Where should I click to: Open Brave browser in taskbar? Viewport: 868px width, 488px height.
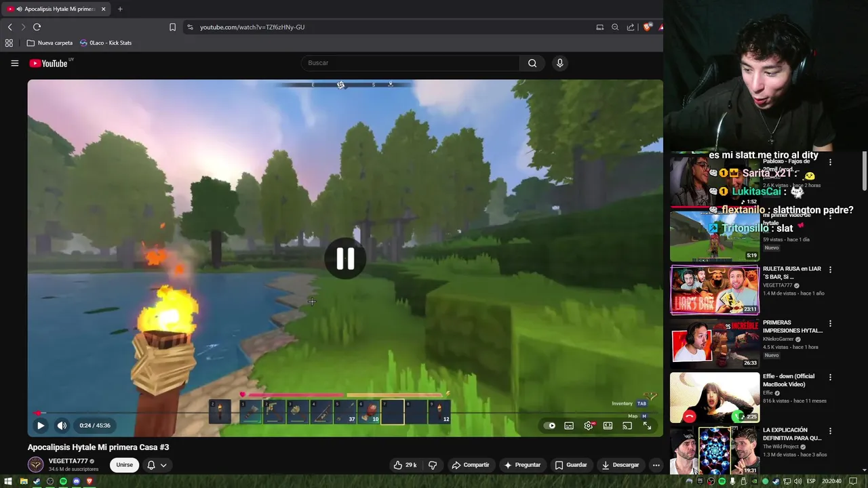coord(90,481)
